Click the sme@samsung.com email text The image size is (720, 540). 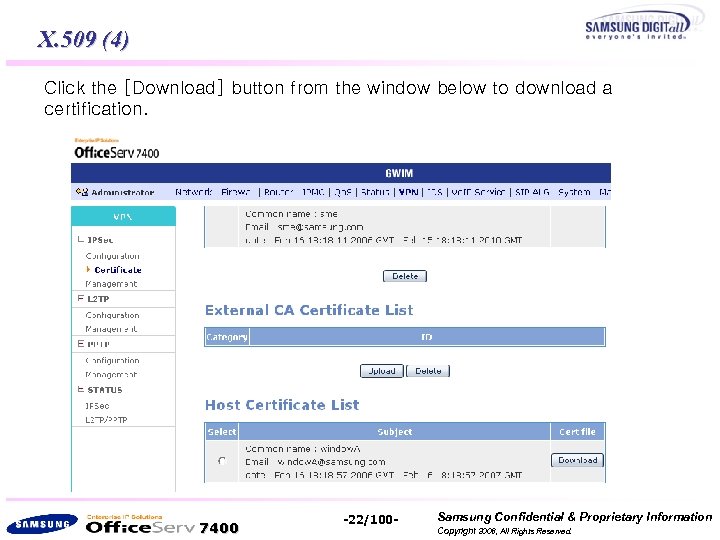tap(321, 227)
